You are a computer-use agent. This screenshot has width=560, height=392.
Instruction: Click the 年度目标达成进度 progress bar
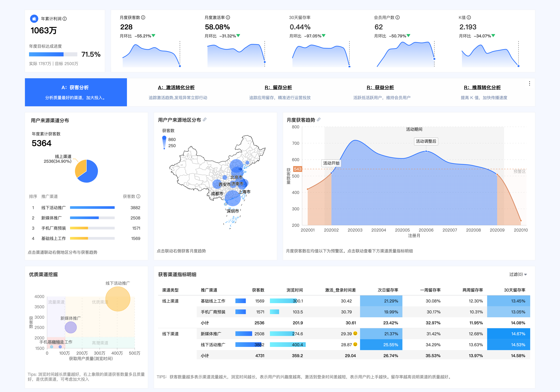[x=53, y=54]
